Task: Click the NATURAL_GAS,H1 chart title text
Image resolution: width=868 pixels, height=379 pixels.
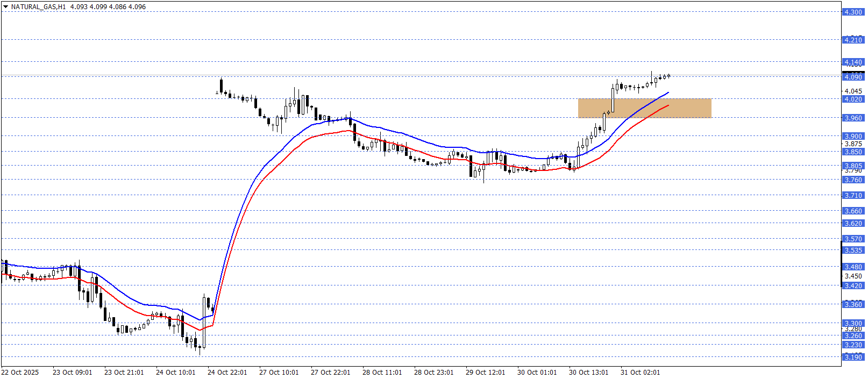Action: click(38, 7)
